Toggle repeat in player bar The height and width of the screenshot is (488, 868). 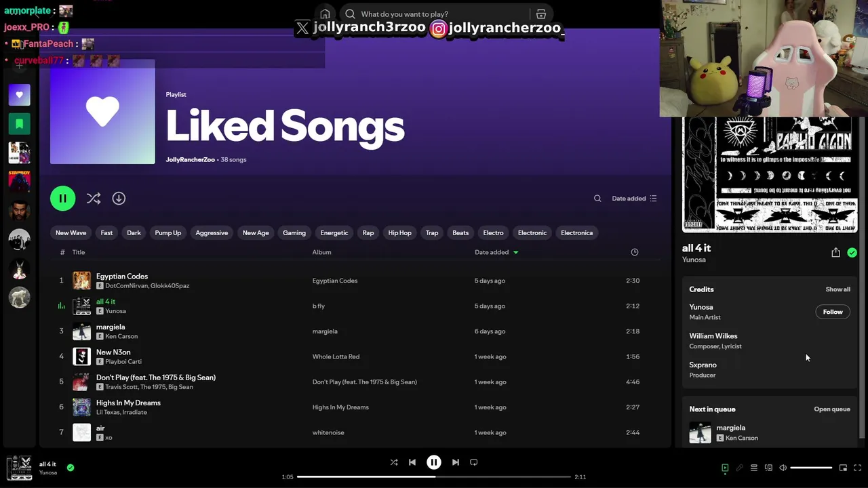click(x=474, y=462)
